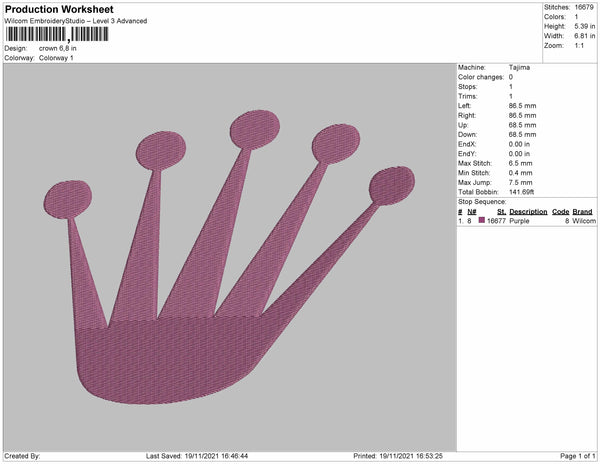Select the EndX value '0.00 in'
The width and height of the screenshot is (600, 464).
coord(519,144)
